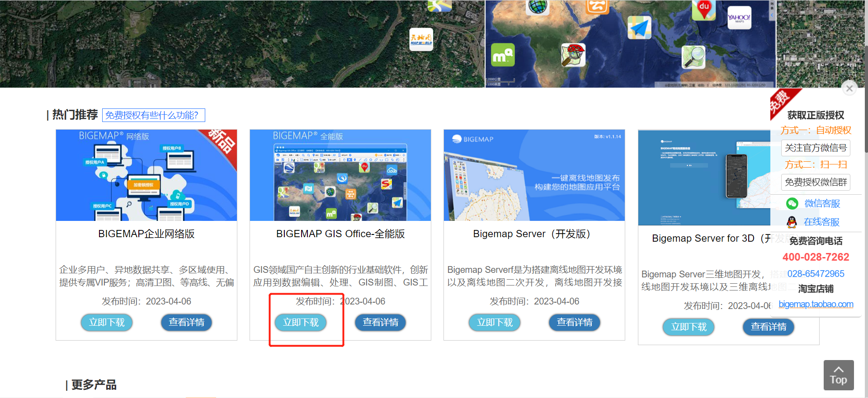Image resolution: width=868 pixels, height=398 pixels.
Task: Open the 免费授权有些什么功能 link
Action: coord(153,115)
